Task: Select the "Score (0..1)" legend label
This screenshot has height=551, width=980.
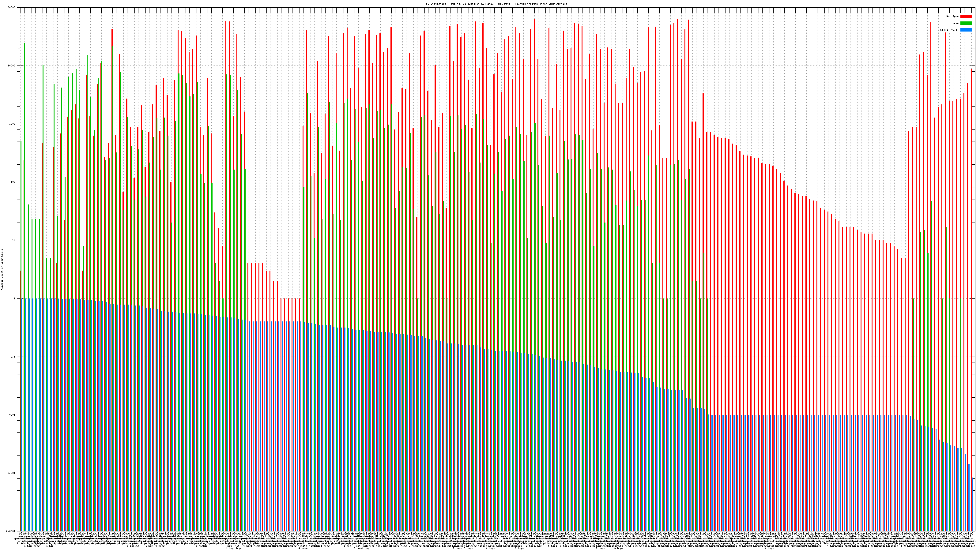Action: click(949, 30)
